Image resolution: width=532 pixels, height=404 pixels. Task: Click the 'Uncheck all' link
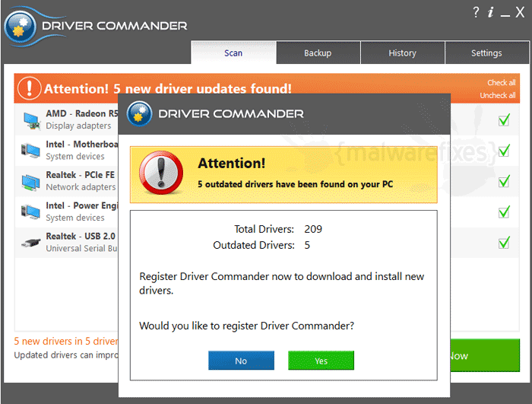pyautogui.click(x=498, y=95)
